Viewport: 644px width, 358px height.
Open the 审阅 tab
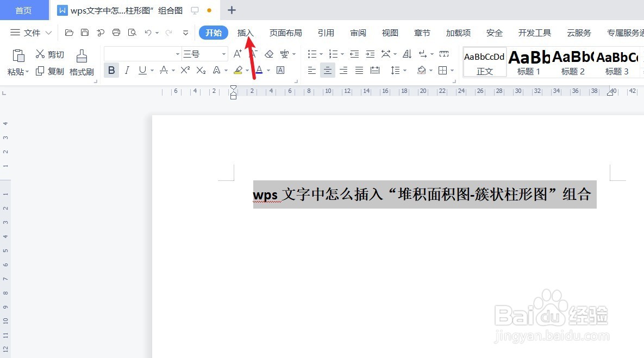tap(358, 33)
